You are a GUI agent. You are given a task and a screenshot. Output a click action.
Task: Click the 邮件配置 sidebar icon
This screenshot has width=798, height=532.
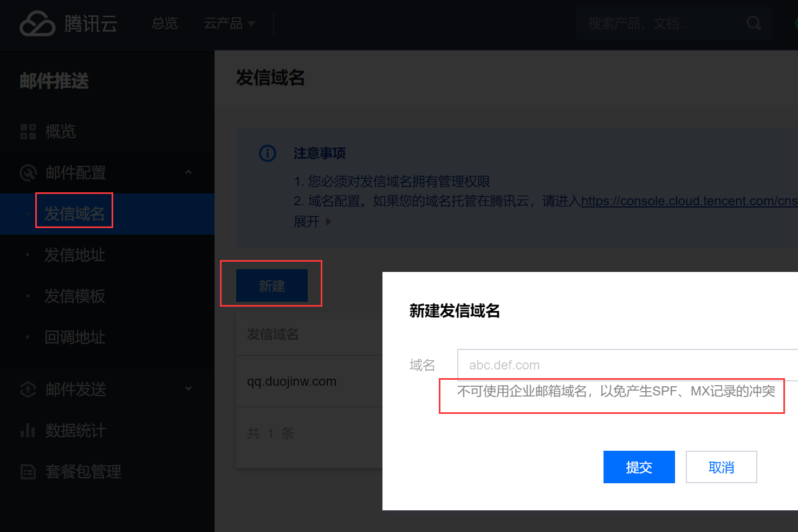pyautogui.click(x=28, y=173)
